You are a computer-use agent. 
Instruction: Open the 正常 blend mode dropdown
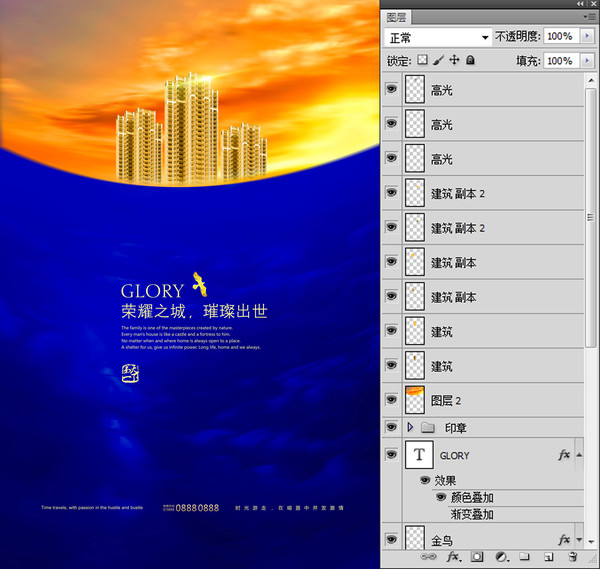(x=437, y=37)
